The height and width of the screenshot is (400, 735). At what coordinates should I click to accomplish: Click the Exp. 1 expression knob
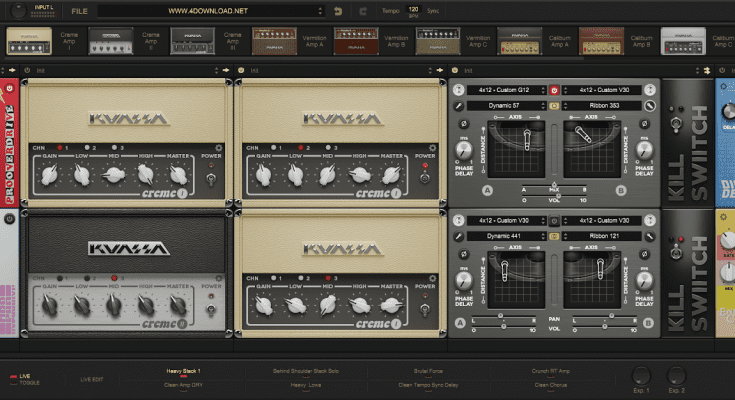[639, 374]
